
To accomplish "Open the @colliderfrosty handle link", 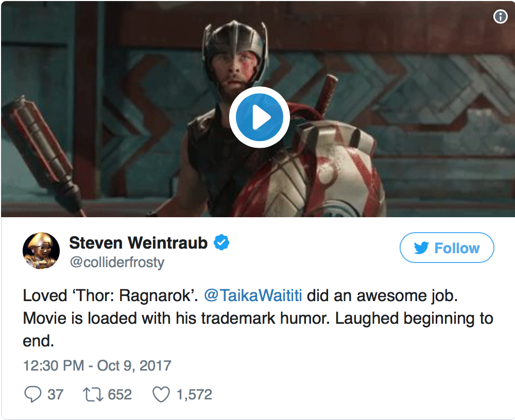I will pyautogui.click(x=116, y=262).
